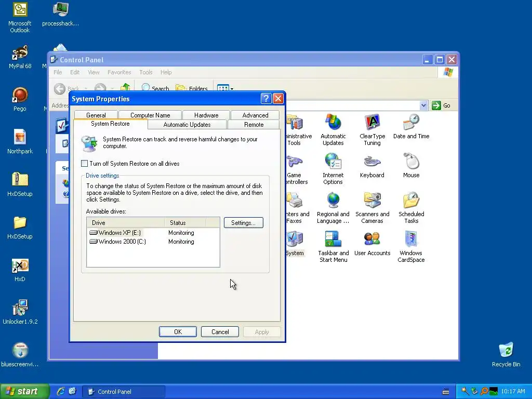Click Cancel in System Properties

pos(220,332)
